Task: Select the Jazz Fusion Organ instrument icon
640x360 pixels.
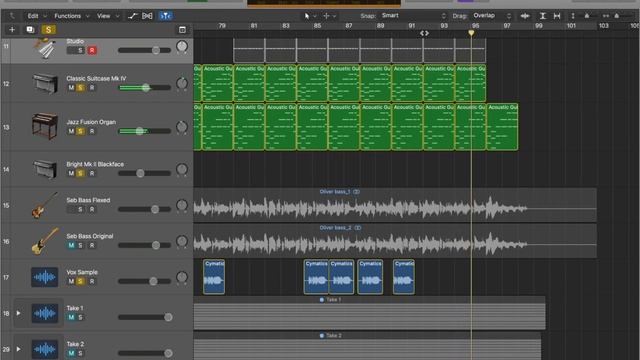Action: [45, 127]
